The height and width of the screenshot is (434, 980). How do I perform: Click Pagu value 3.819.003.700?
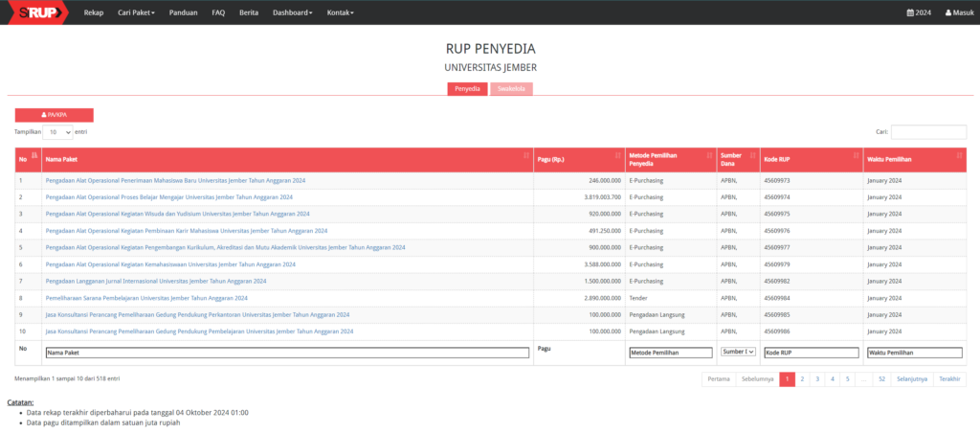(602, 197)
